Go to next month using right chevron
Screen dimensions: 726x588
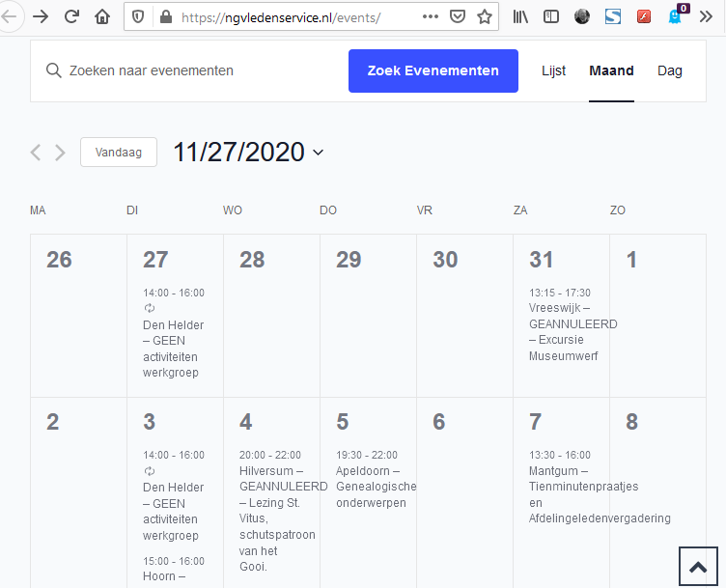pos(60,153)
